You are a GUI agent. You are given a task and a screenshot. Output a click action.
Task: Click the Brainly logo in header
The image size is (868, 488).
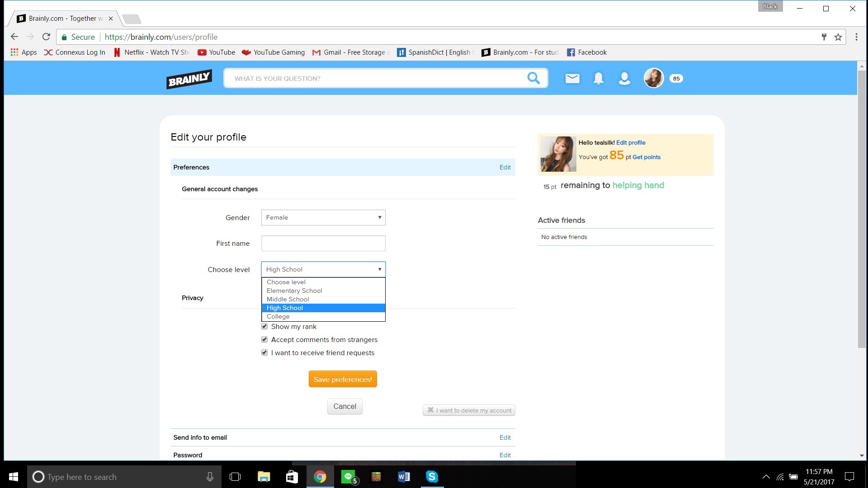(x=189, y=79)
